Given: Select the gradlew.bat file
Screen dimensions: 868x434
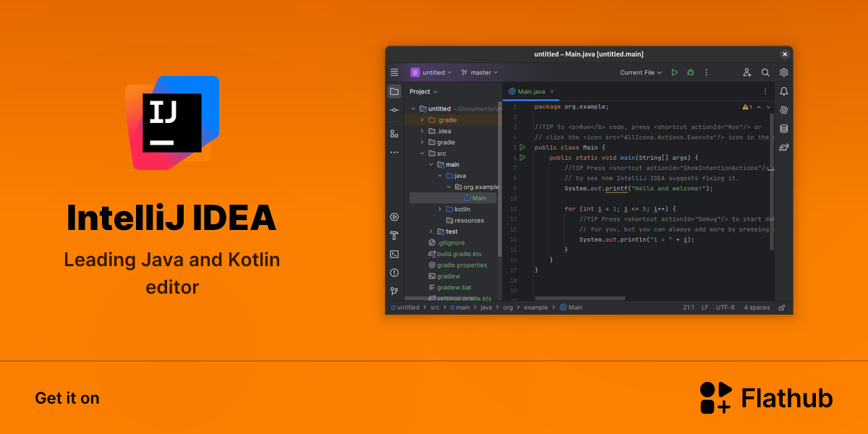Looking at the screenshot, I should pyautogui.click(x=450, y=288).
